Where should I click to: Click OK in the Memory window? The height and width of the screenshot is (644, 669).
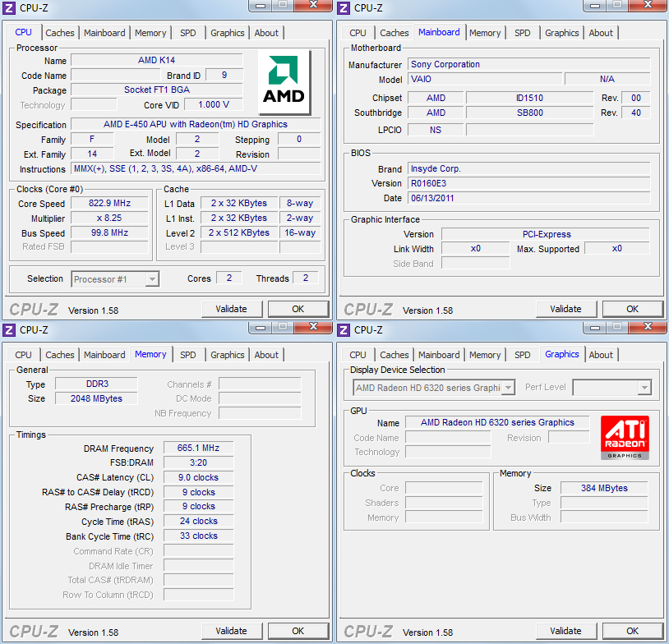point(298,631)
